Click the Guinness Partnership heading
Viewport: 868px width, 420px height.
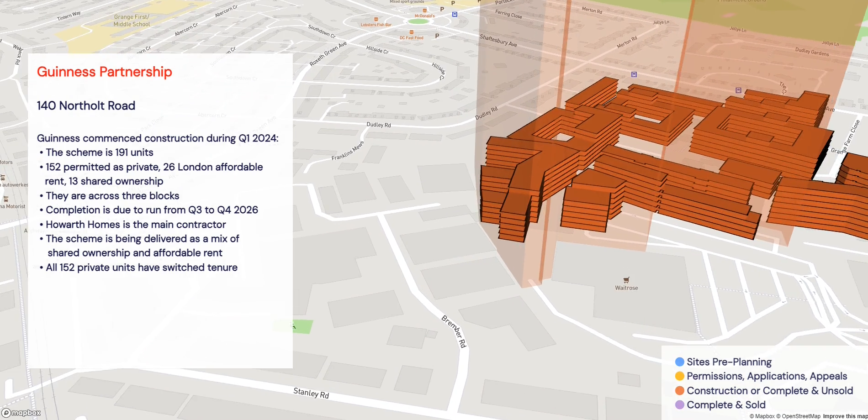click(105, 72)
